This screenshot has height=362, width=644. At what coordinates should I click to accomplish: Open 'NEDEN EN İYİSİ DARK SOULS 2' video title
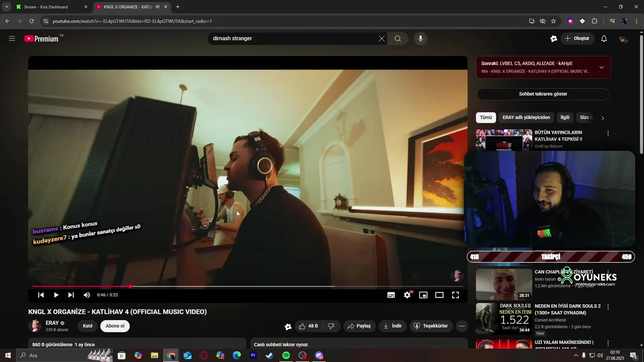568,309
